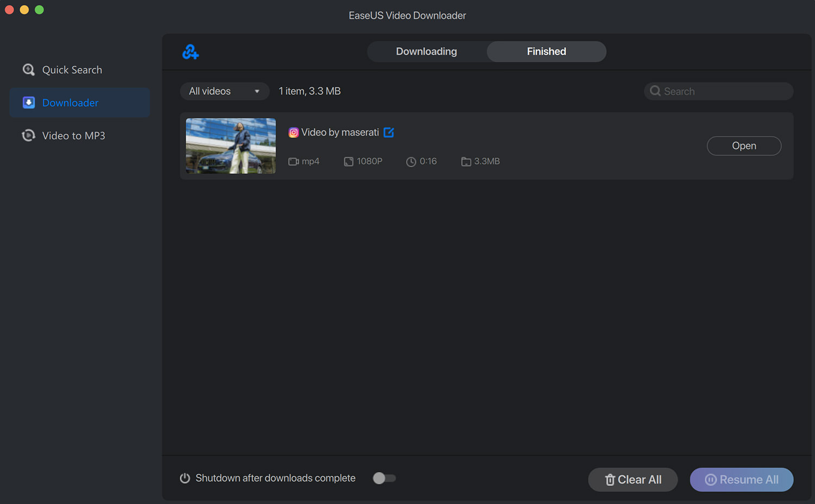Screen dimensions: 815x504
Task: Expand the All videos dropdown
Action: (224, 91)
